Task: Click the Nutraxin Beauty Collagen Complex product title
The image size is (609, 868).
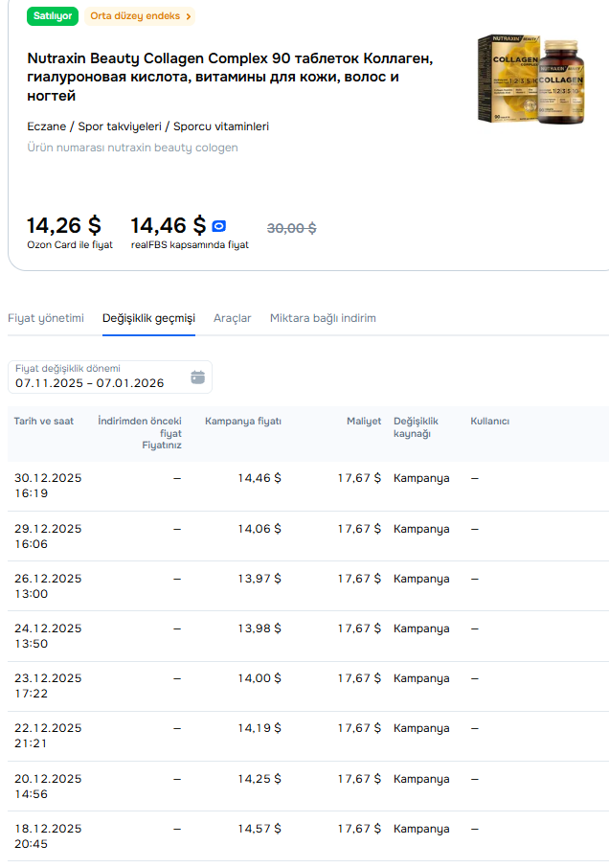Action: [230, 77]
